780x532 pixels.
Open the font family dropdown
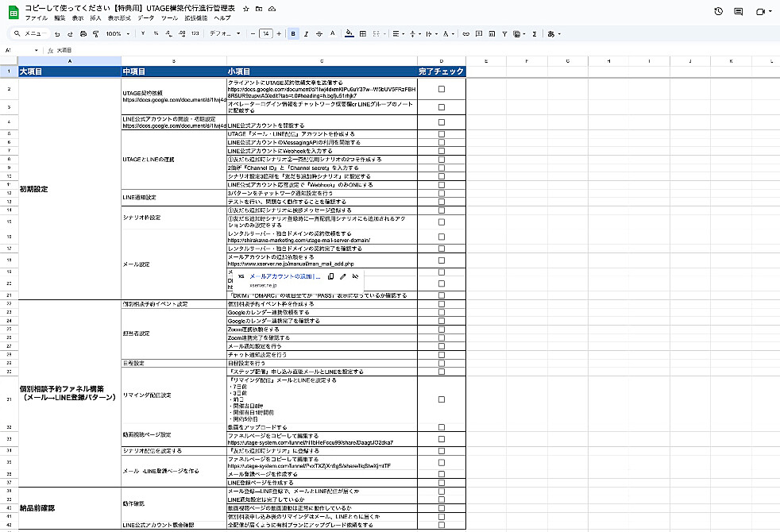pos(225,34)
